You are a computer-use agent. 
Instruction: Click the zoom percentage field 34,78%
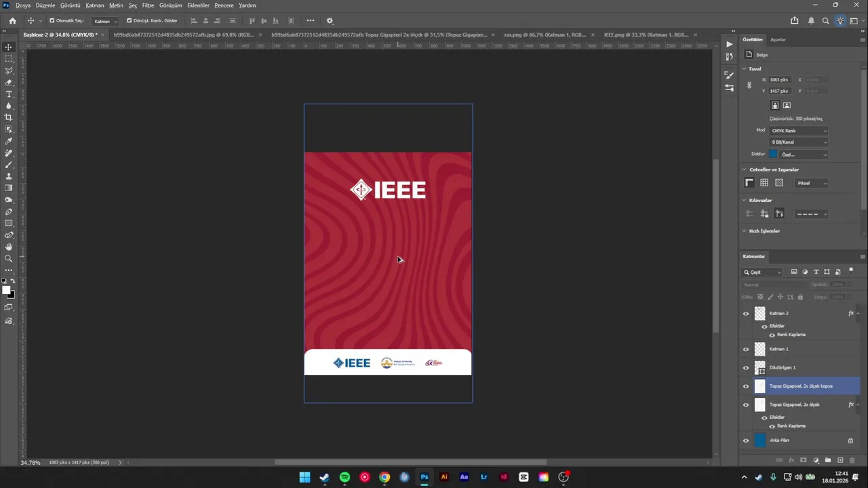[x=31, y=462]
